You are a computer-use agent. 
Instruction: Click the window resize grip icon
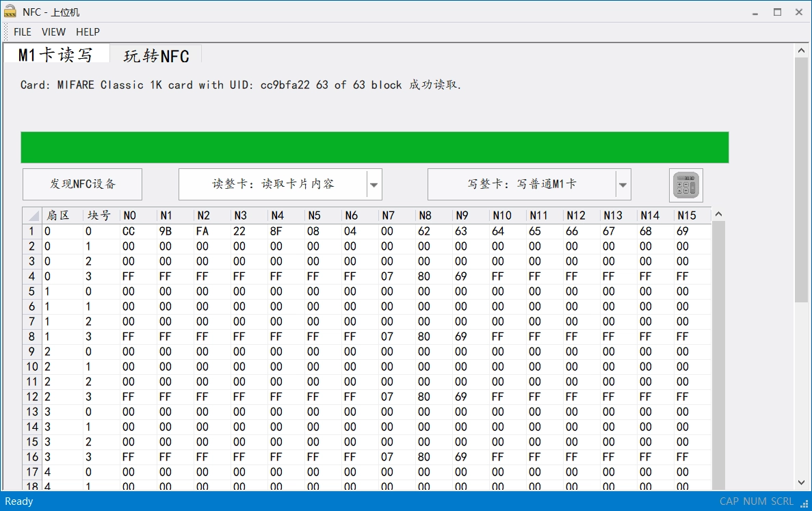pyautogui.click(x=804, y=503)
